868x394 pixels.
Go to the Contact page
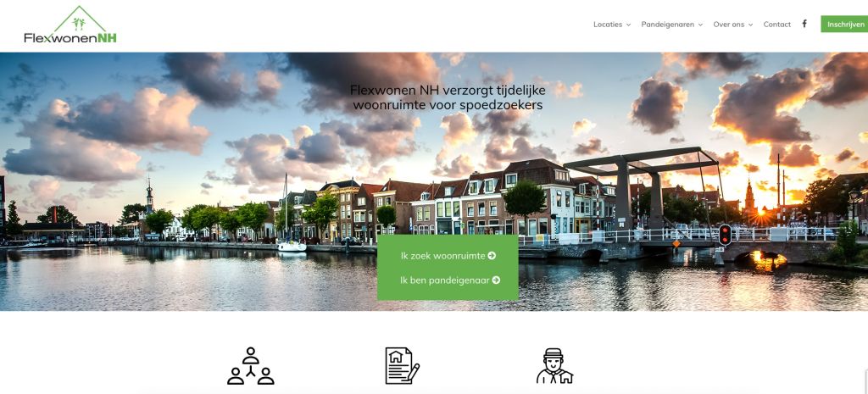coord(776,25)
